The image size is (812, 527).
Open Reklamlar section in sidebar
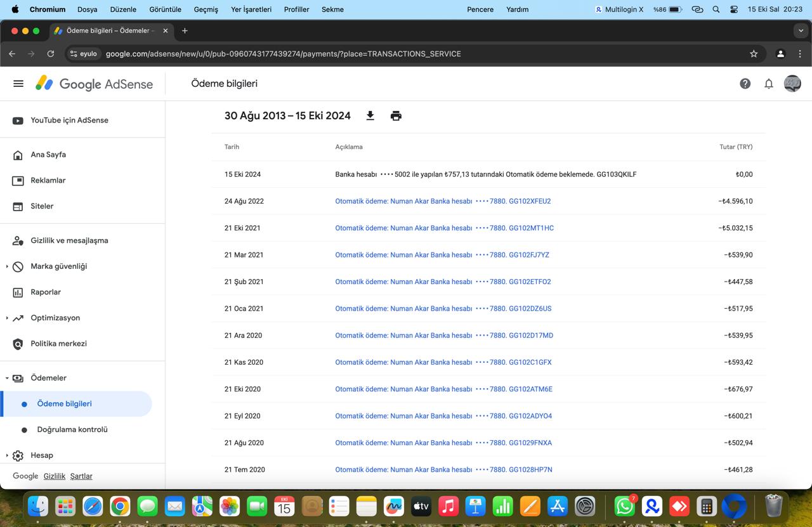pos(39,181)
